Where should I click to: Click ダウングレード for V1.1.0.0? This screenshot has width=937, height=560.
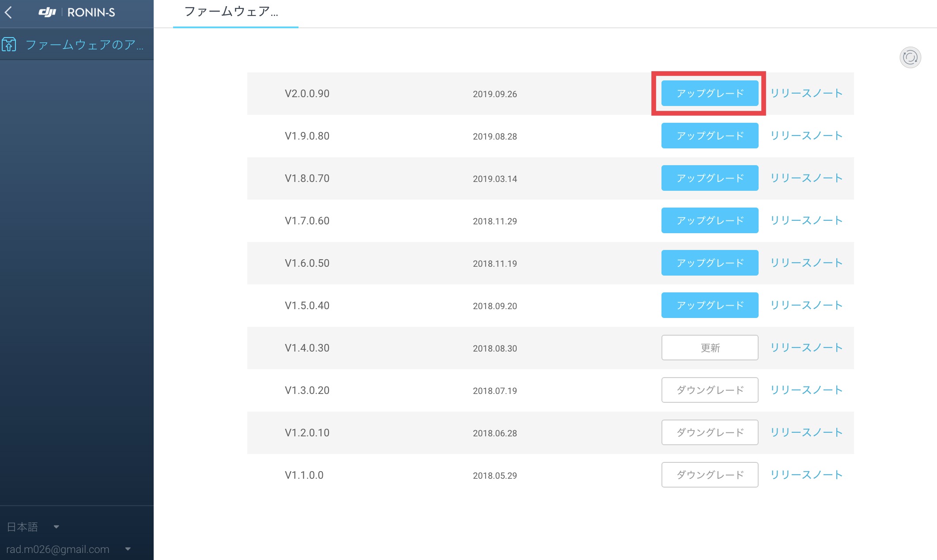(x=710, y=475)
